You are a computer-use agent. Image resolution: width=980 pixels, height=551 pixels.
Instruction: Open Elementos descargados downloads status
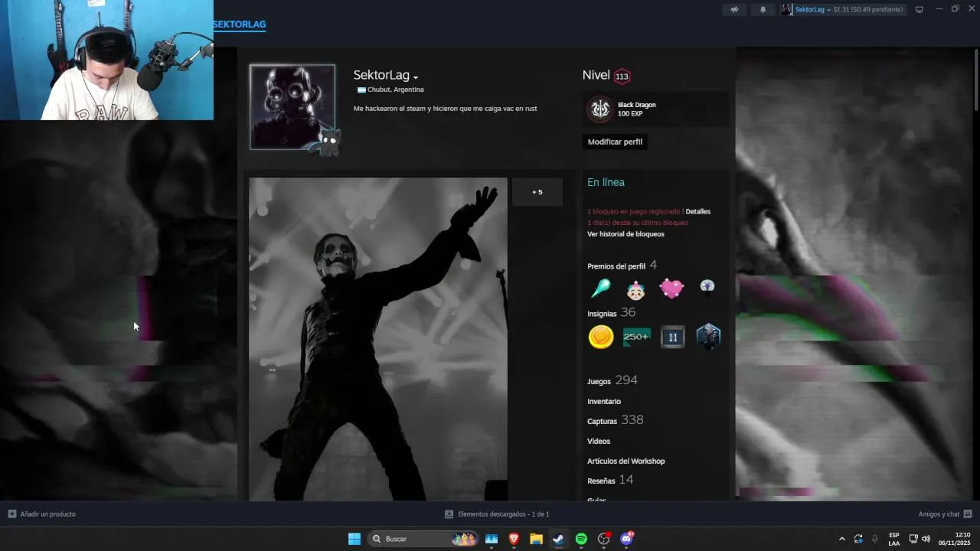coord(497,514)
